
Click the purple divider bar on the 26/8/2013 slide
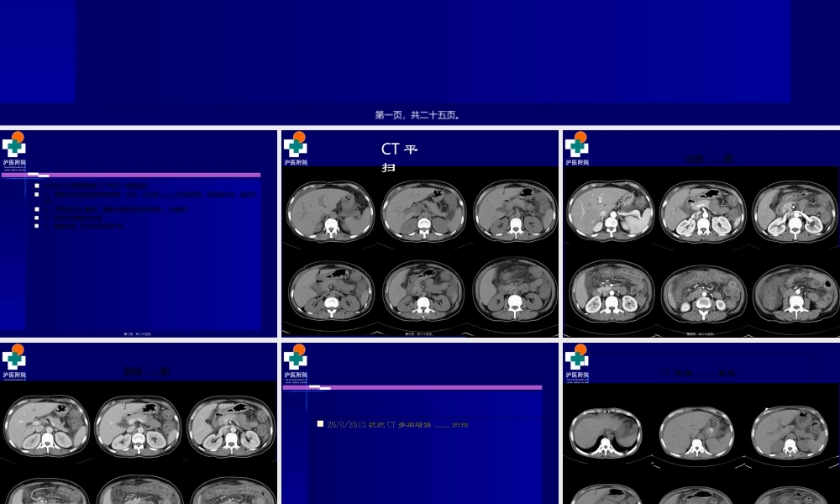click(x=412, y=387)
